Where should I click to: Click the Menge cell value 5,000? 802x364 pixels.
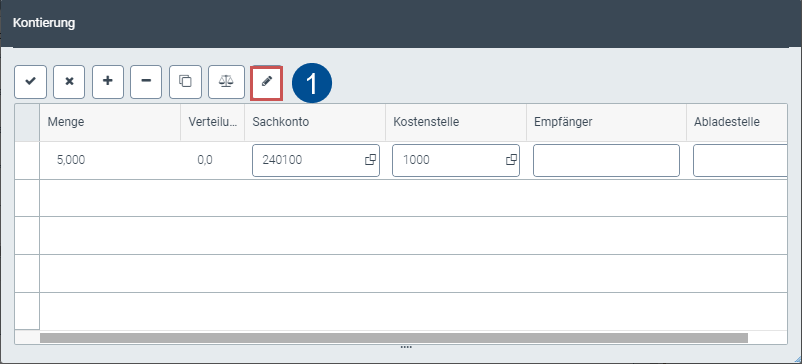[x=71, y=160]
